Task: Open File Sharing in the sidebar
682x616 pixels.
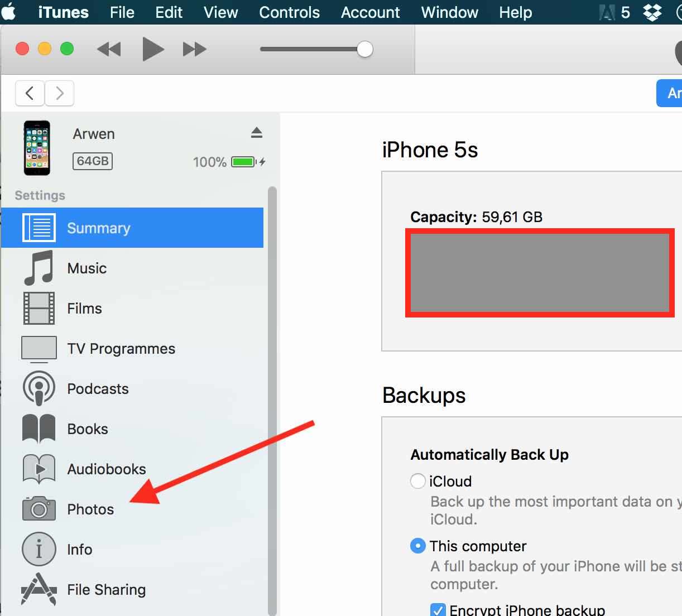Action: 132,589
